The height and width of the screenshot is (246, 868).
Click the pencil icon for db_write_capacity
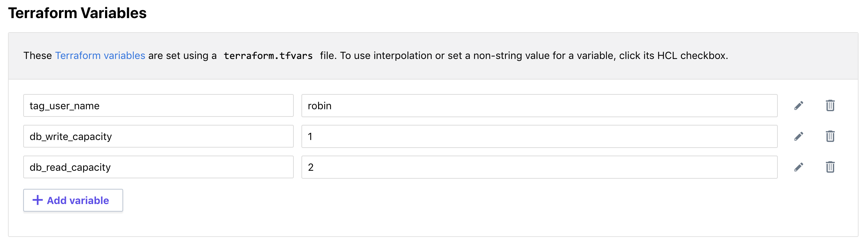(799, 136)
